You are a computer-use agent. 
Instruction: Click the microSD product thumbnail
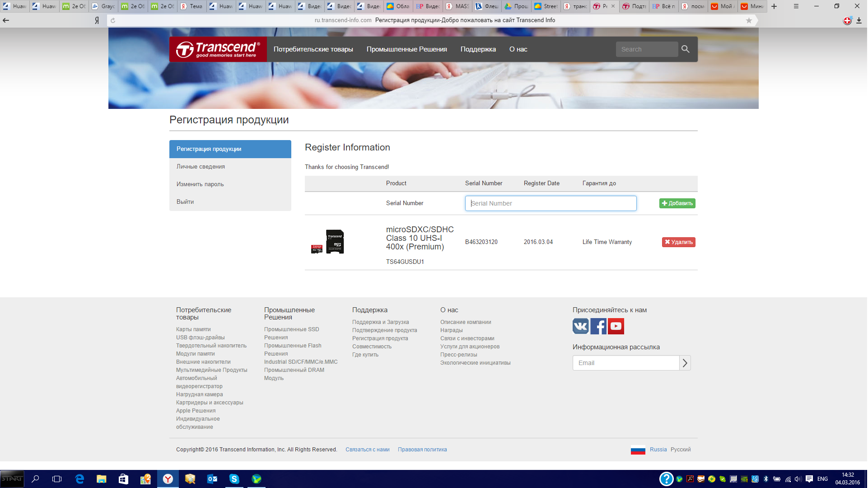point(328,242)
